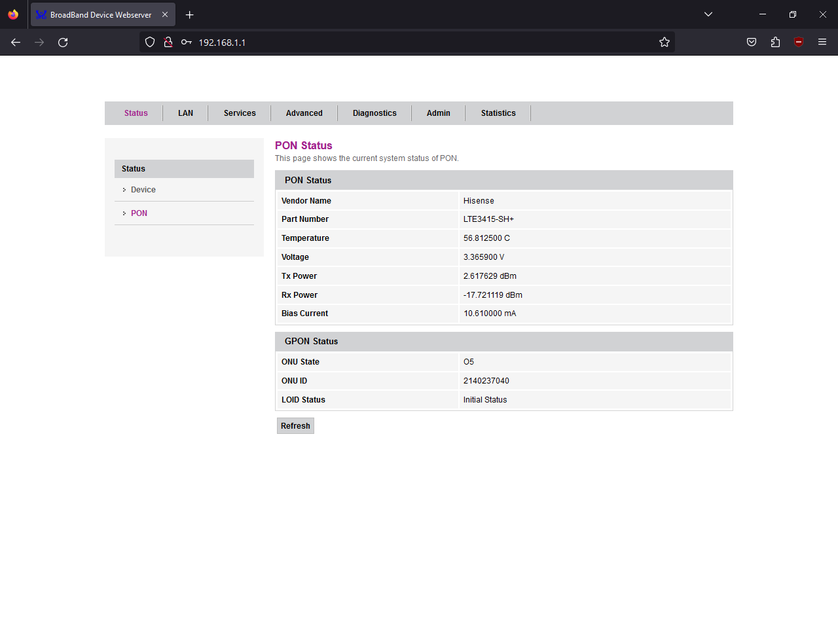Open the Advanced menu tab
Viewport: 838px width, 644px height.
click(304, 113)
